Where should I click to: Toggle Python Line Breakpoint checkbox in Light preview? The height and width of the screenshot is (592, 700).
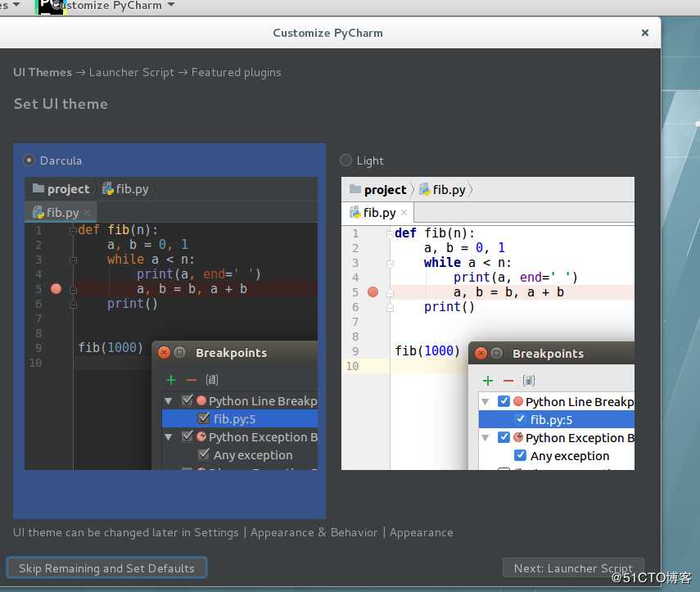(x=504, y=401)
